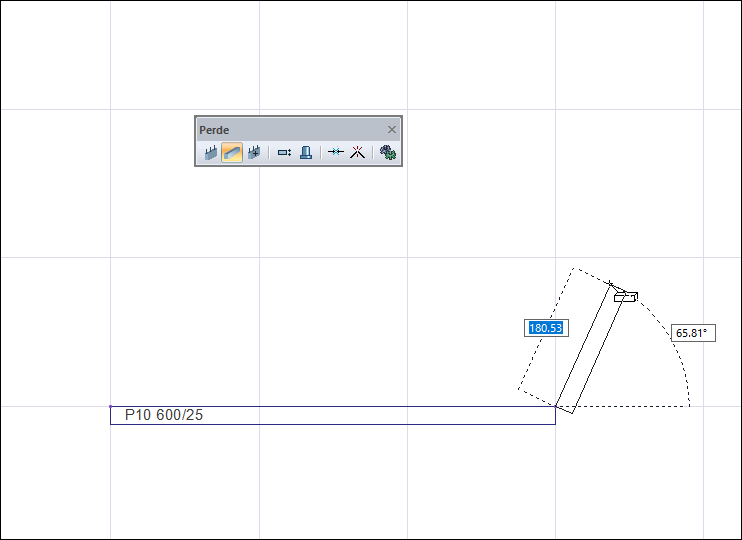
Task: Select the blue pedestal column-shaped icon
Action: (306, 152)
